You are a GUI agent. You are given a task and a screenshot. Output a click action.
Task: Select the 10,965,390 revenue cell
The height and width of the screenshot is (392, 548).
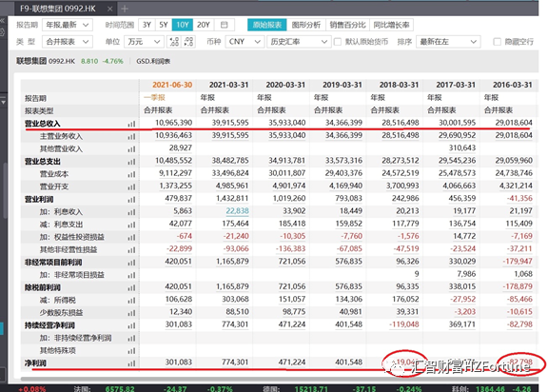(x=174, y=123)
